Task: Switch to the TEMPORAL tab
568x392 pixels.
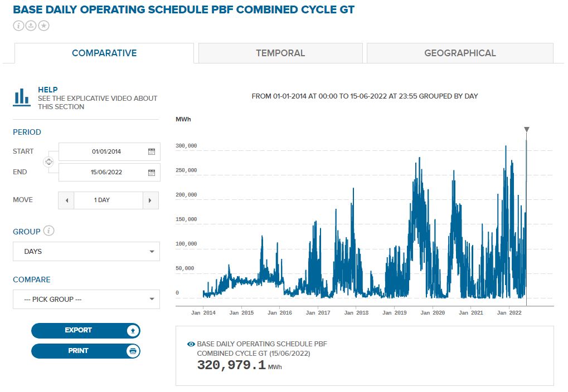Action: pyautogui.click(x=280, y=53)
